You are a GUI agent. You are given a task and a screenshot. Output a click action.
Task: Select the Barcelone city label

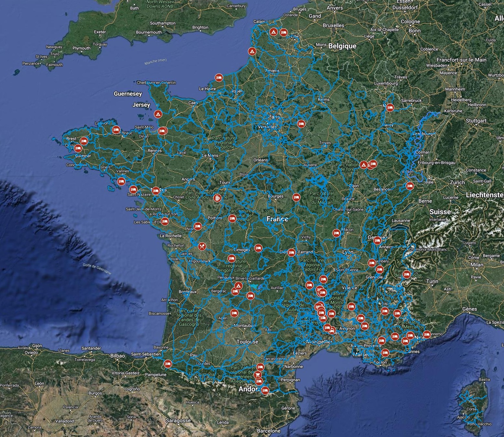[x=268, y=431]
